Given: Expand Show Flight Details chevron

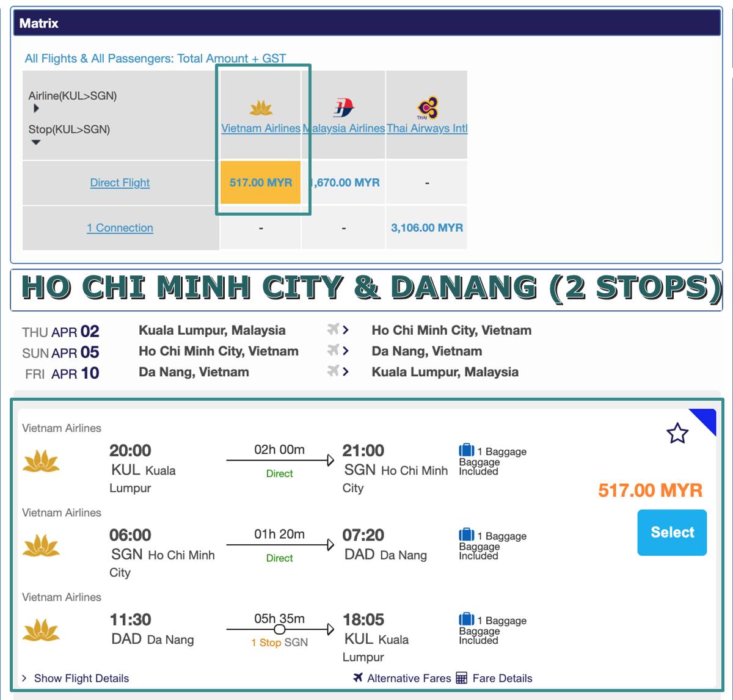Looking at the screenshot, I should click(24, 678).
